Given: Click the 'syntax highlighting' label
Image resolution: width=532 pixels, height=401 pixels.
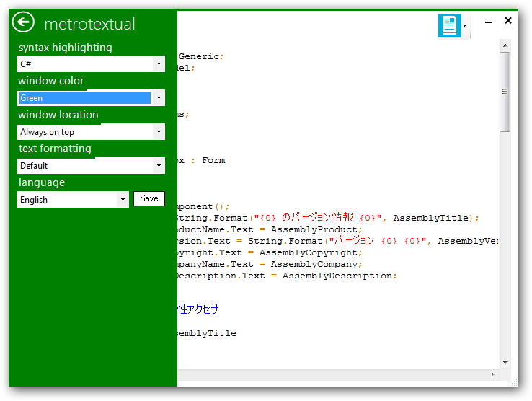Looking at the screenshot, I should click(65, 48).
